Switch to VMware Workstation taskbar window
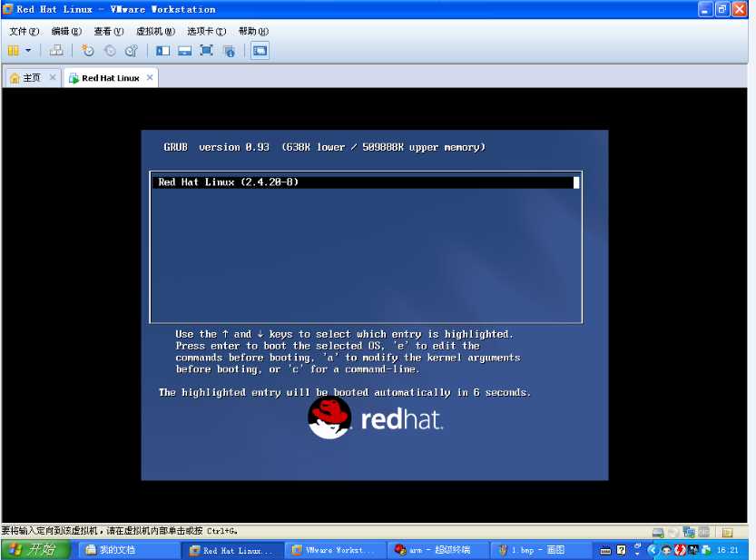 336,550
